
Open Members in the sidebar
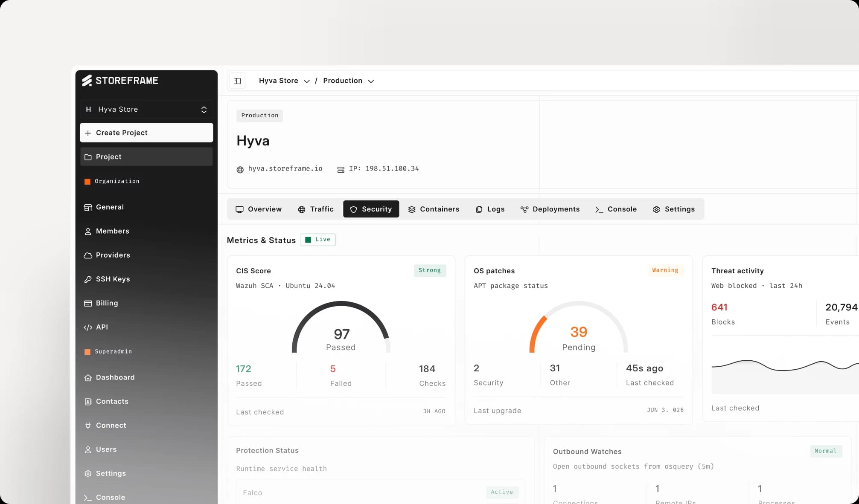pyautogui.click(x=146, y=231)
